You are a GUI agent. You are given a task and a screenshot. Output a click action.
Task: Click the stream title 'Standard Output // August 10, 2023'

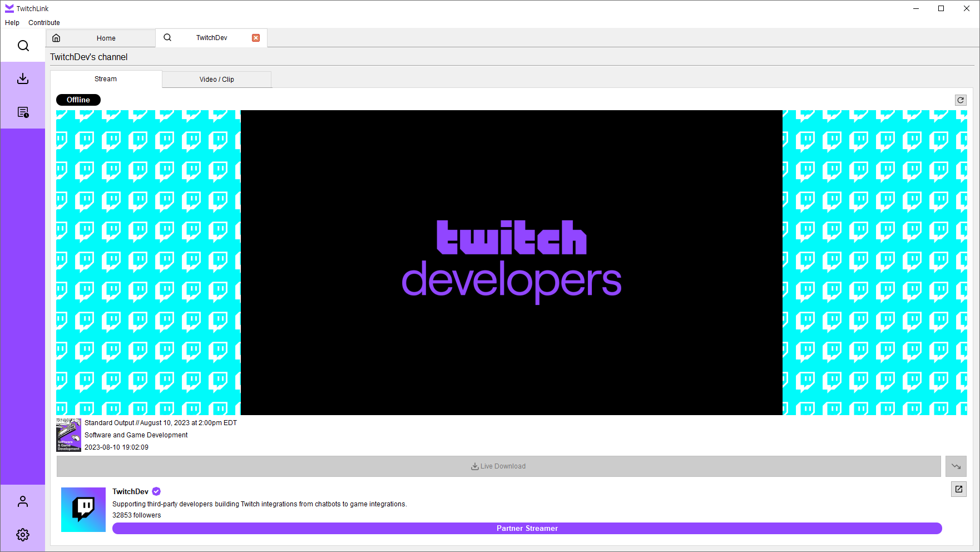click(161, 423)
